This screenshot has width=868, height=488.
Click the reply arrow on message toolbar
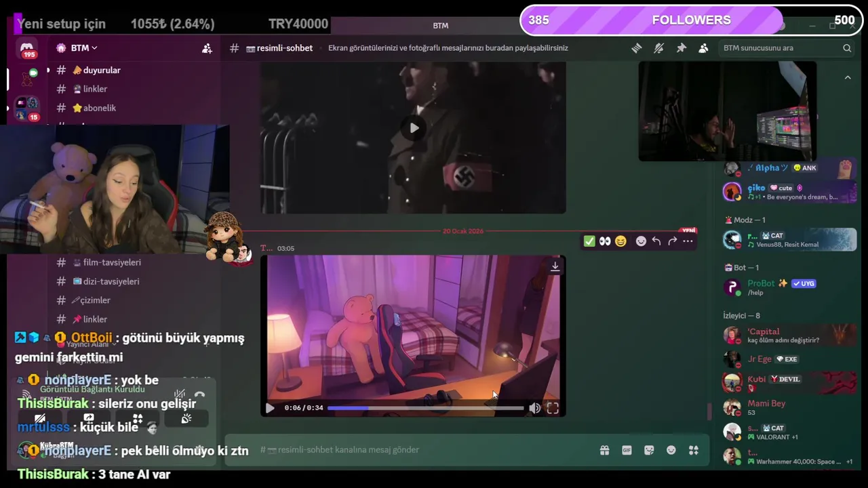(656, 241)
